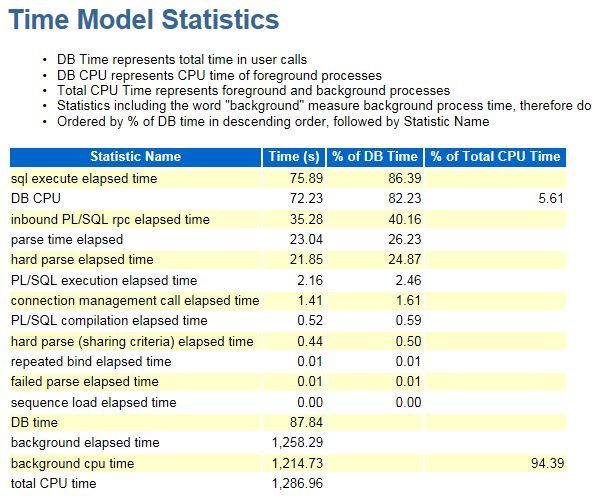Click the Time (s) column header
Image resolution: width=592 pixels, height=504 pixels.
coord(294,157)
